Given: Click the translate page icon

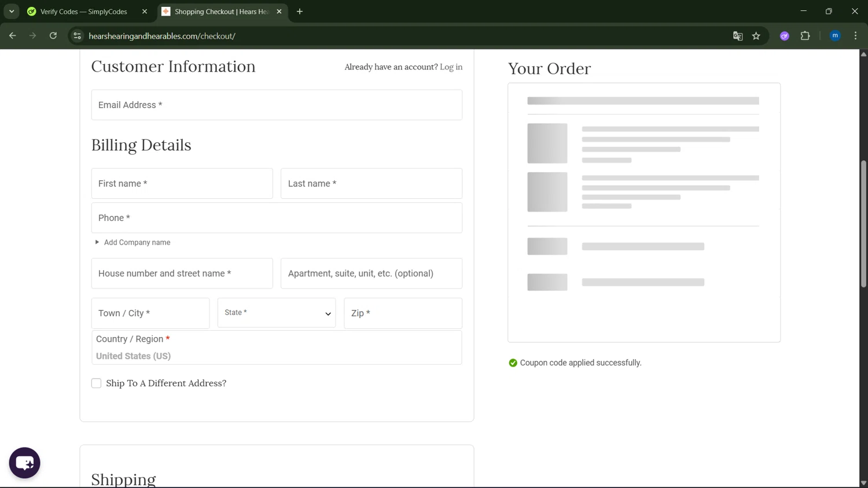Looking at the screenshot, I should [x=738, y=36].
